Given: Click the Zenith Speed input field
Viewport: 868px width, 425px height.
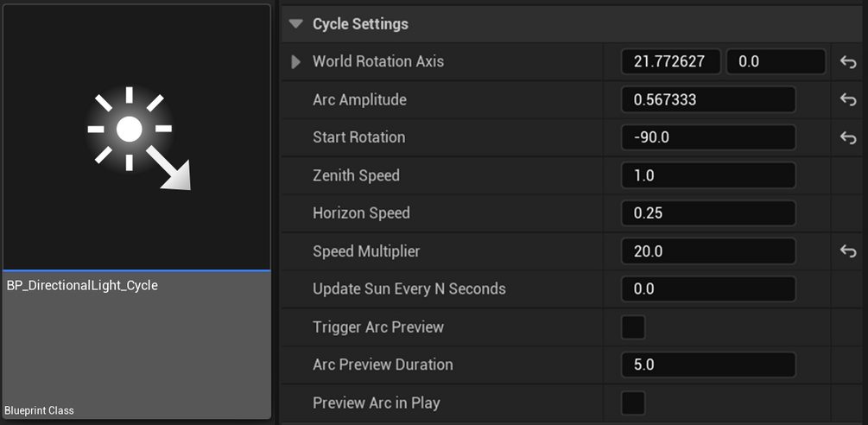Looking at the screenshot, I should tap(707, 176).
